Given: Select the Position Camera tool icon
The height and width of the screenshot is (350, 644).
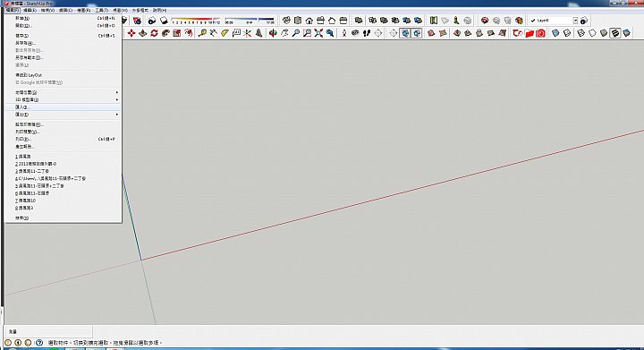Looking at the screenshot, I should [344, 33].
